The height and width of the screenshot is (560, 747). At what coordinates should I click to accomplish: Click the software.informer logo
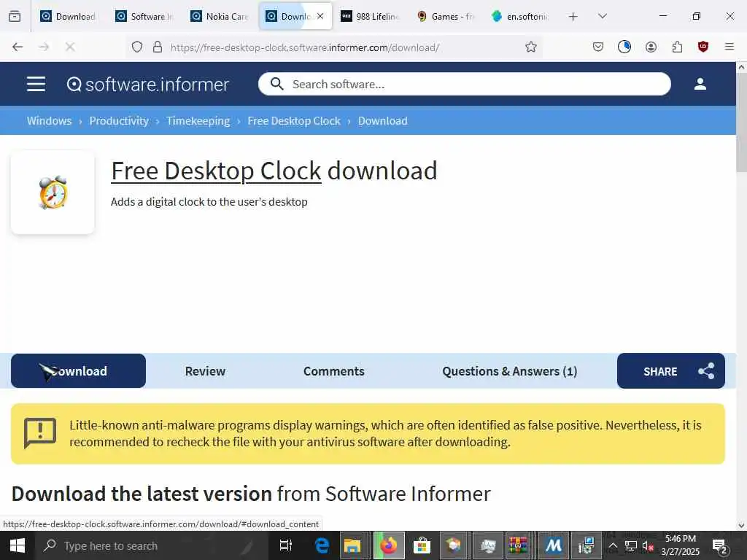pyautogui.click(x=147, y=85)
